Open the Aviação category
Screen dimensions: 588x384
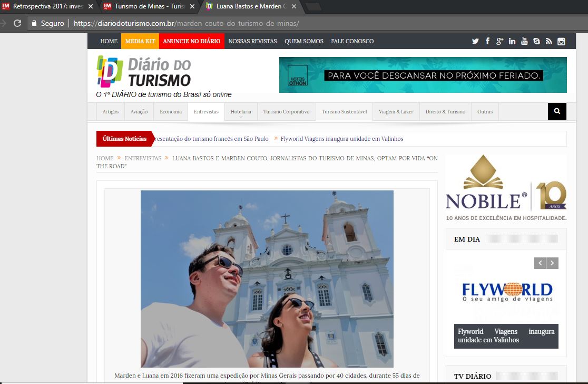point(139,111)
